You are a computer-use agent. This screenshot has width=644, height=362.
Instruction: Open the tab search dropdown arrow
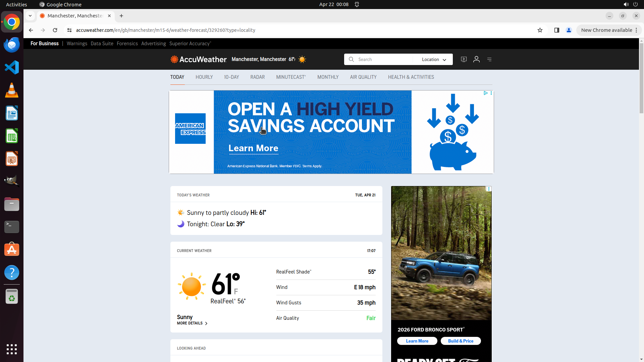pos(30,16)
